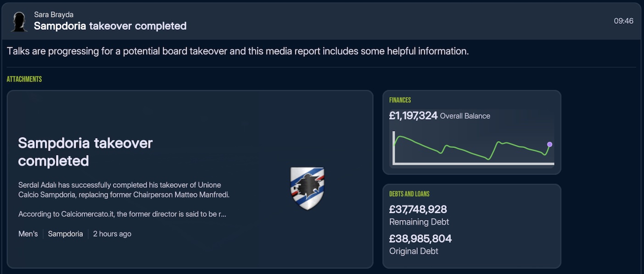This screenshot has height=274, width=644.
Task: Click the £1,197,324 overall balance figure
Action: (413, 116)
